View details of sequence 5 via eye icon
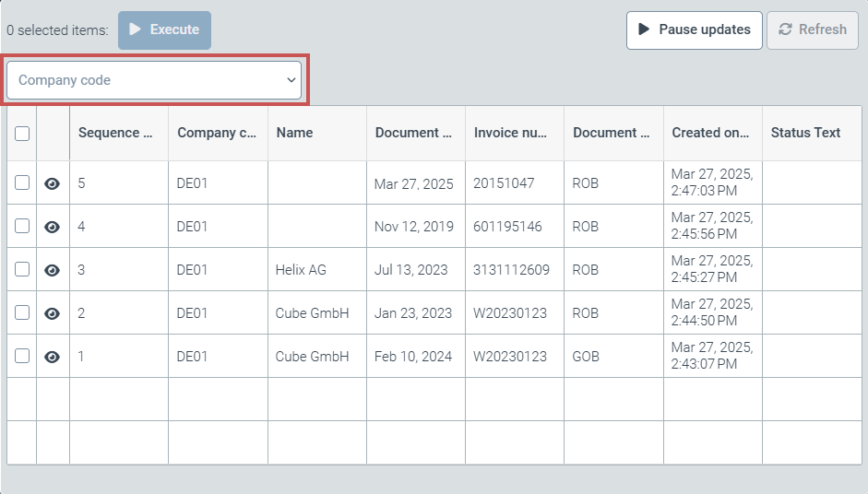Image resolution: width=868 pixels, height=494 pixels. click(x=53, y=183)
